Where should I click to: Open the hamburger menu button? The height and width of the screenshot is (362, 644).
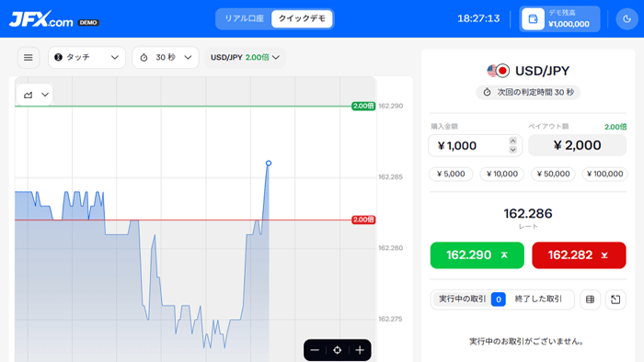pos(29,57)
